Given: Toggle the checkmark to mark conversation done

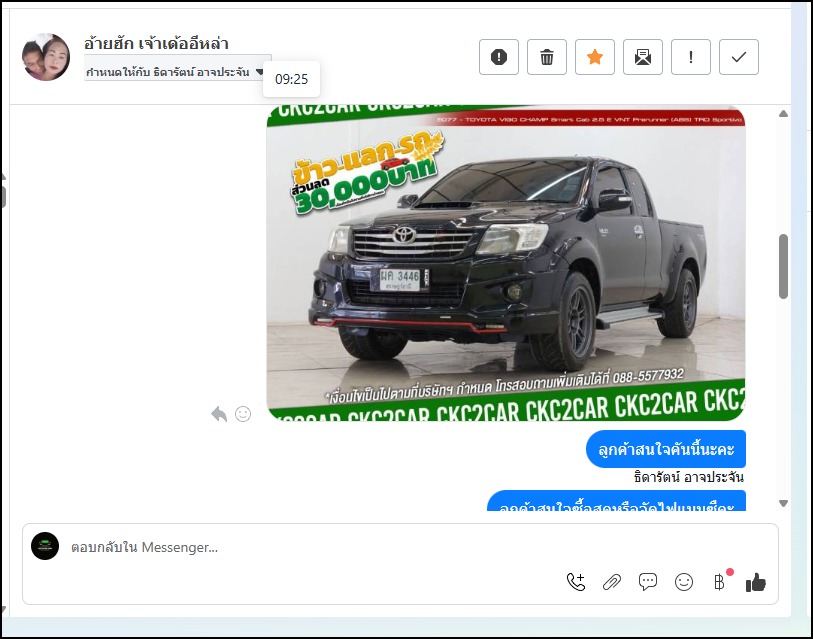Looking at the screenshot, I should [739, 57].
